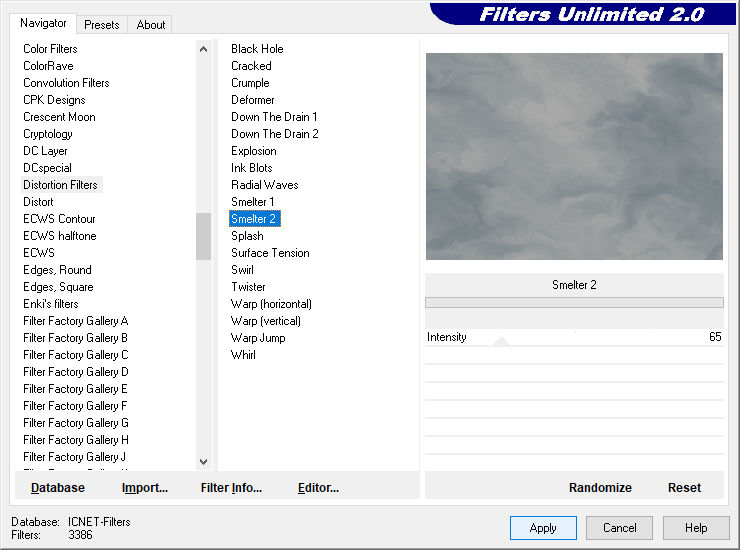Cancel the Filters Unlimited dialog
Screen dimensions: 740x550
click(620, 528)
